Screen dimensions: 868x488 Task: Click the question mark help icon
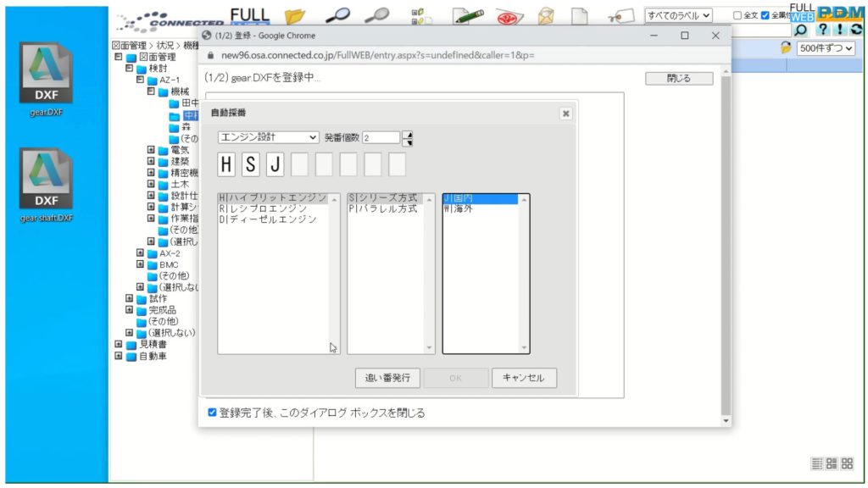(824, 30)
